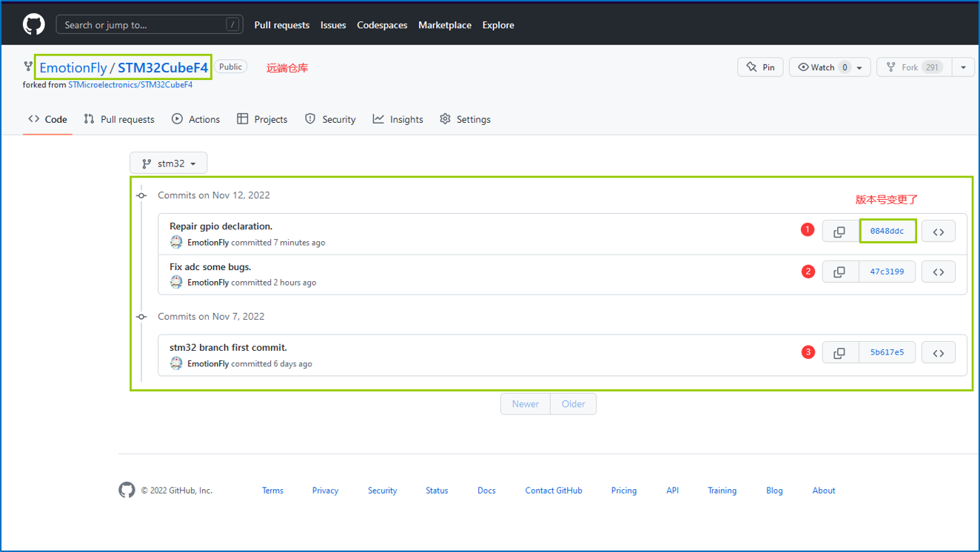This screenshot has width=980, height=552.
Task: Open the repository Security tab
Action: 330,119
